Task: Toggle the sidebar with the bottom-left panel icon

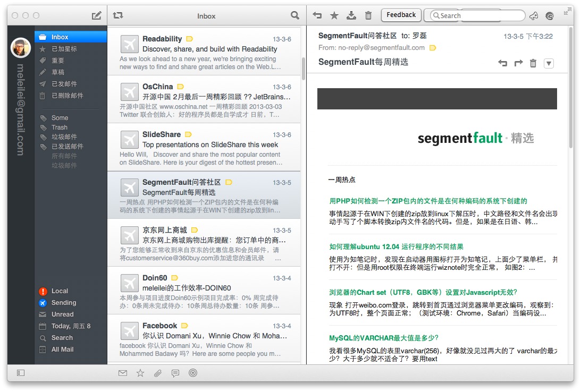Action: pyautogui.click(x=21, y=373)
